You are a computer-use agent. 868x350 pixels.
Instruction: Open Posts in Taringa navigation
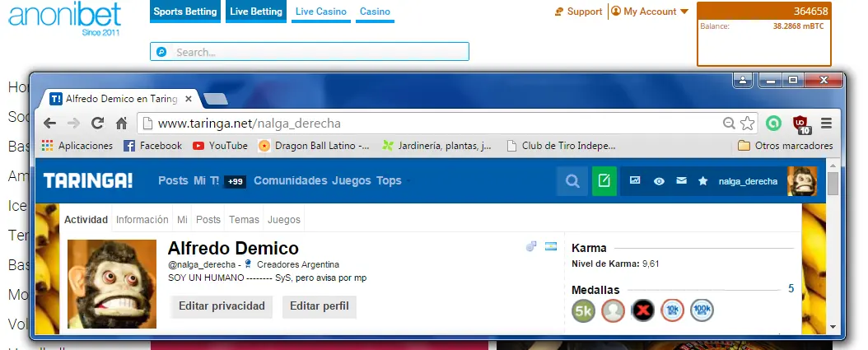coord(173,180)
